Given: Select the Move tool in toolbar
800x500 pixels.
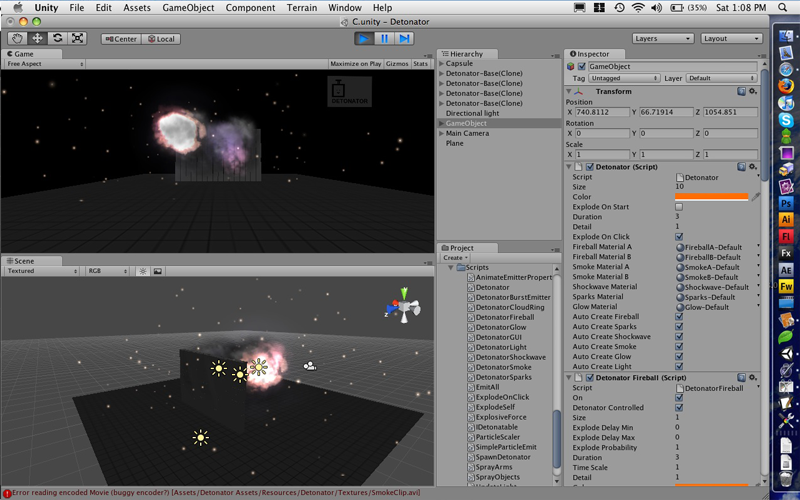Looking at the screenshot, I should (37, 38).
